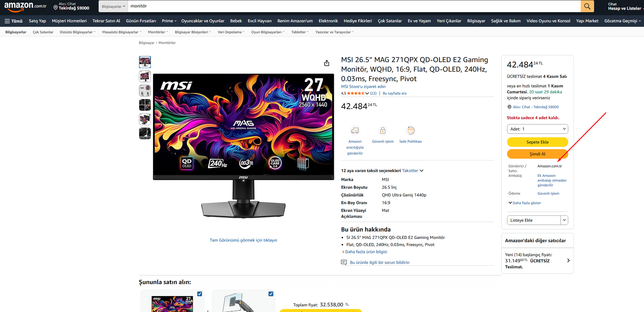Click the report issue speech bubble icon
Viewport: 644px width, 312px height.
click(344, 262)
